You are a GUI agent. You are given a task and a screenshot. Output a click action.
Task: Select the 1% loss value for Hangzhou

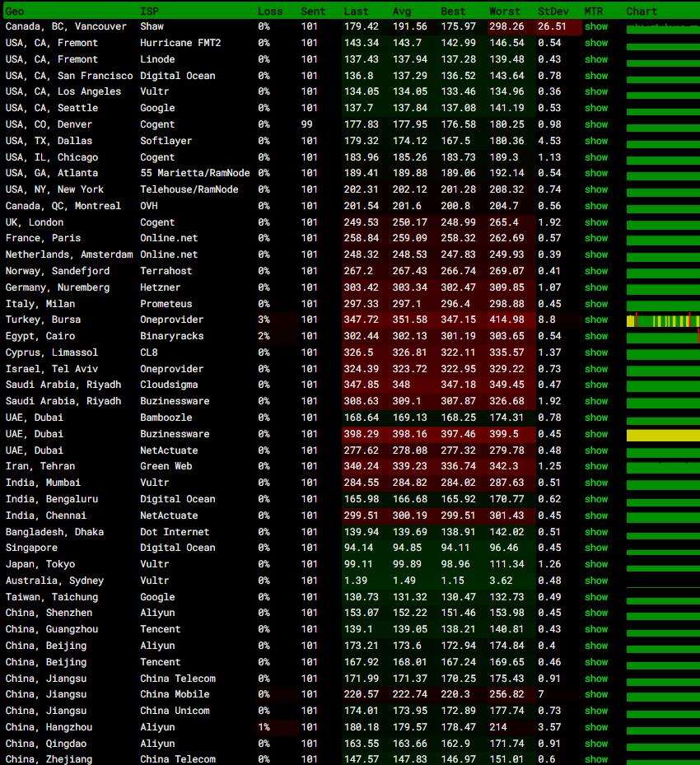pos(264,727)
